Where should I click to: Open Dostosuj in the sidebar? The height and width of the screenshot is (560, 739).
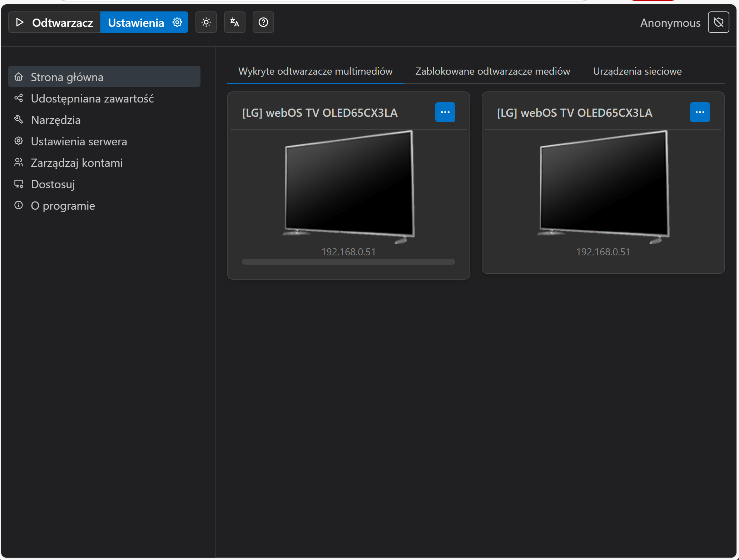[104, 184]
